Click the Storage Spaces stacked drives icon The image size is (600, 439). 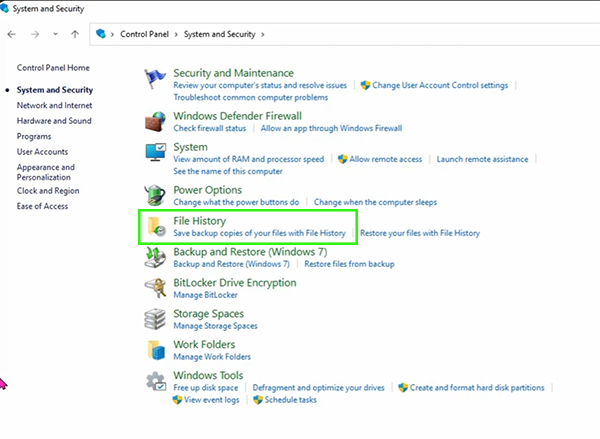point(155,319)
